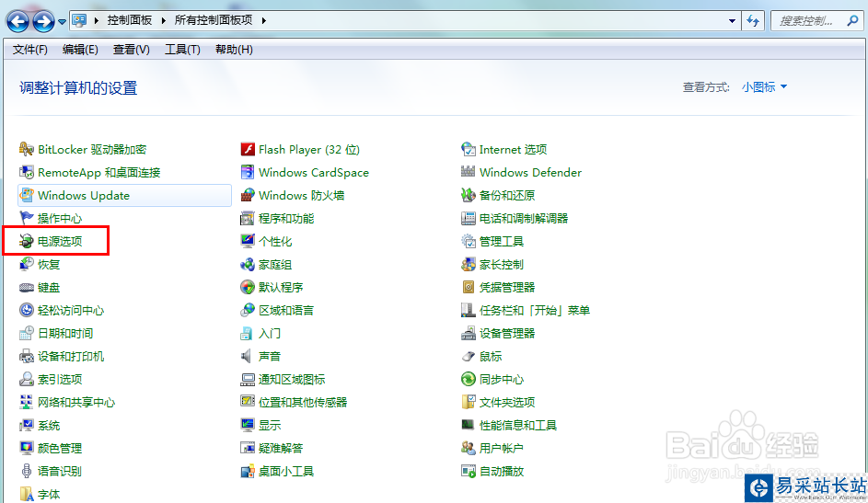The width and height of the screenshot is (868, 503).
Task: Open recent pages dropdown beside forward button
Action: (62, 22)
